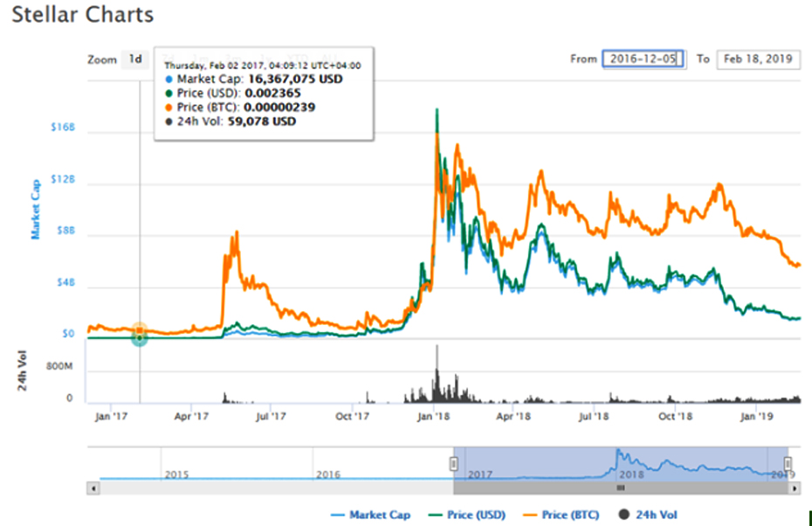Click the Jan '17 x-axis label
812x526 pixels.
[x=111, y=416]
